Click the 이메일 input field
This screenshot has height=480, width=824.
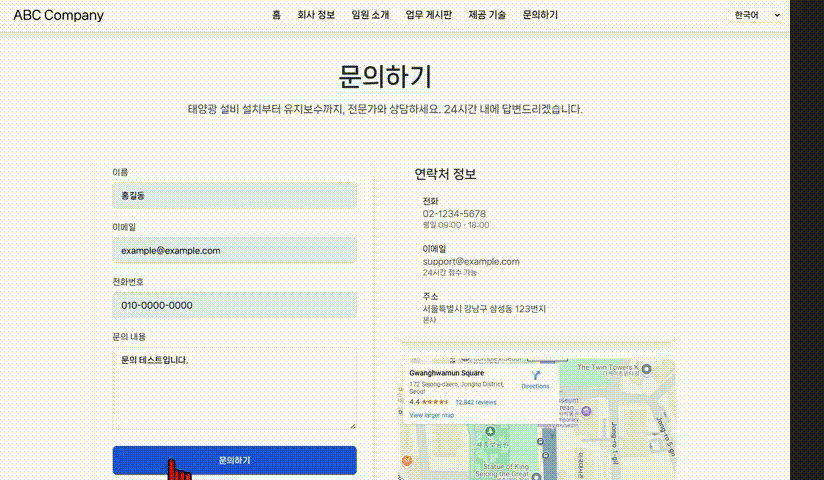click(234, 250)
